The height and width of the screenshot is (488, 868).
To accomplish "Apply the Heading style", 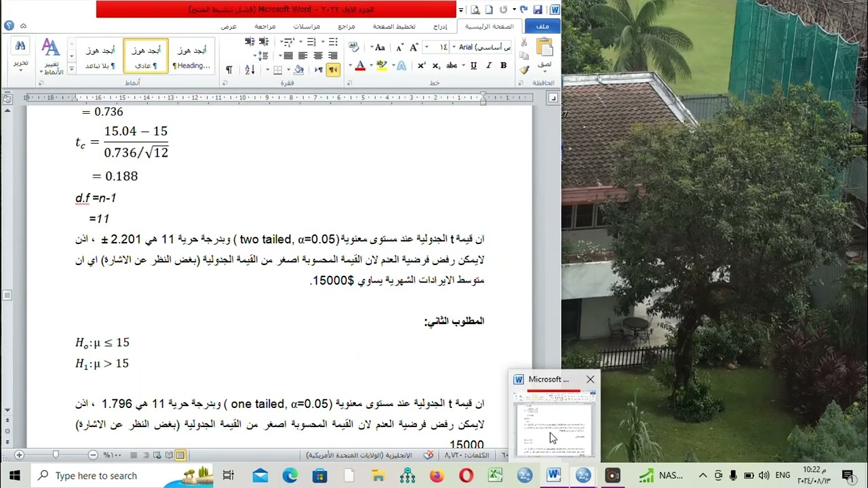I will click(x=192, y=56).
